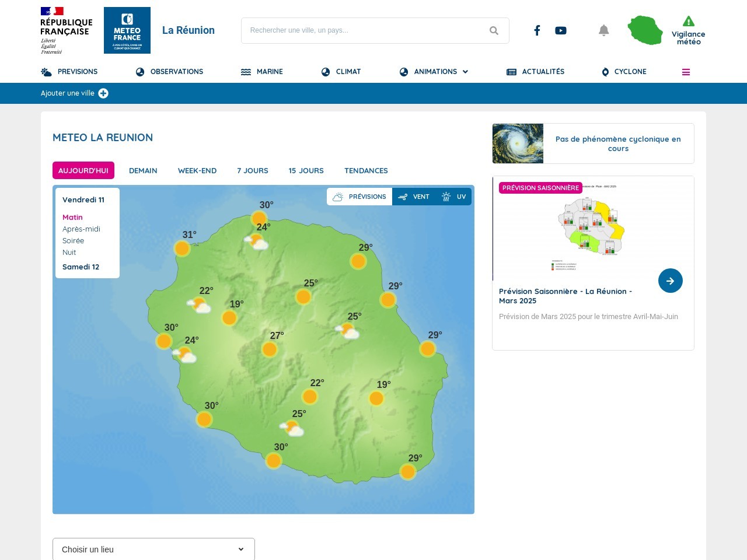Click the OBSERVATIONS globe icon
Viewport: 747px width, 560px height.
[x=140, y=72]
